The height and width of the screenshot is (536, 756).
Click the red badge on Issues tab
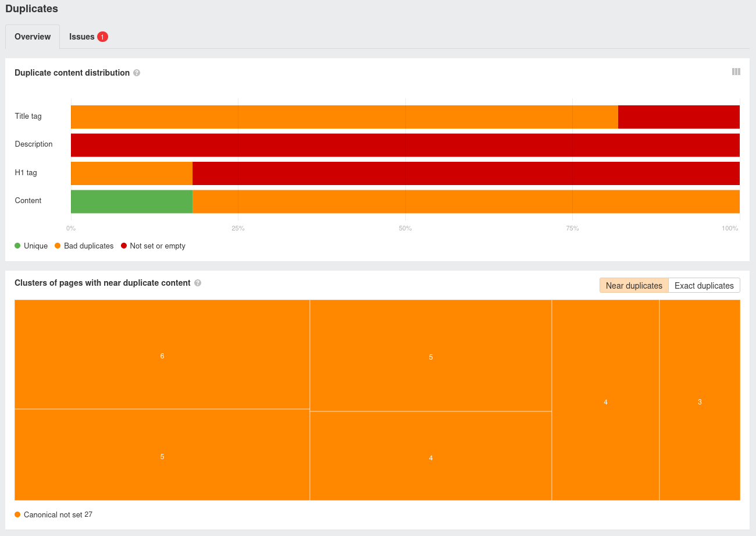click(102, 37)
